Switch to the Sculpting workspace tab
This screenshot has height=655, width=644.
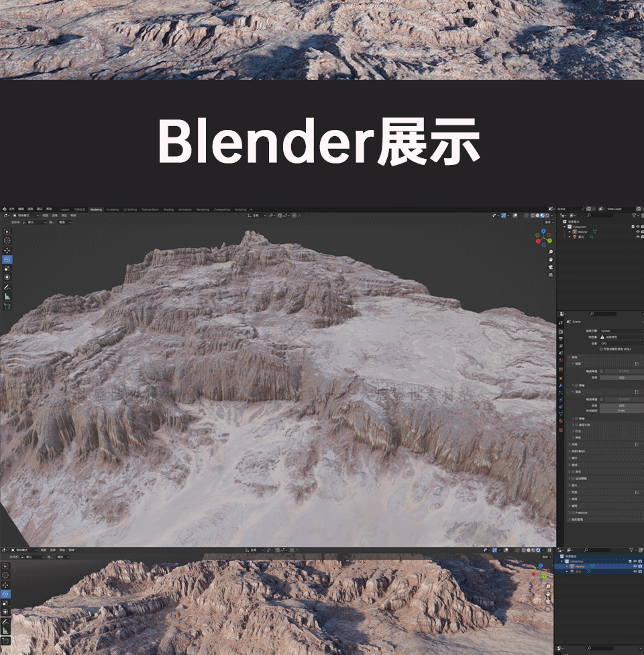[x=113, y=210]
